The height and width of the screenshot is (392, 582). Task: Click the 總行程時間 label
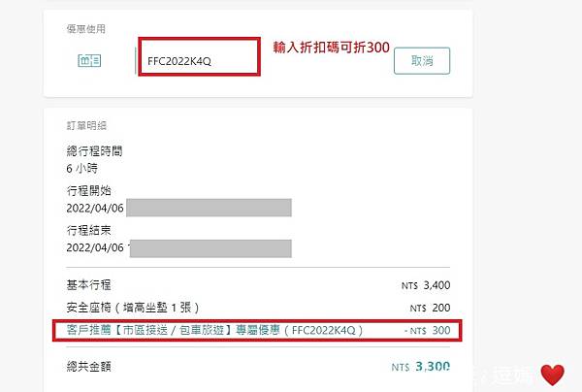pos(95,151)
